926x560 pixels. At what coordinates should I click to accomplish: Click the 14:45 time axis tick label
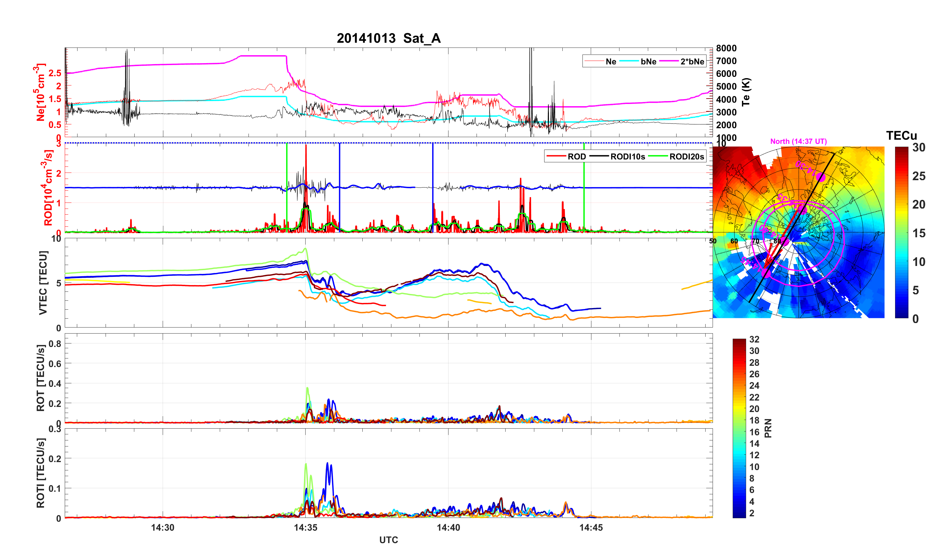click(x=591, y=528)
